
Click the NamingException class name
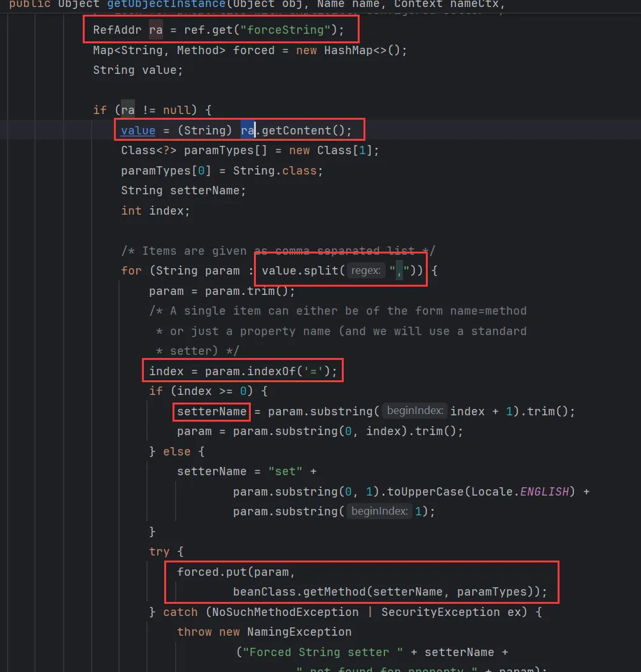point(299,632)
